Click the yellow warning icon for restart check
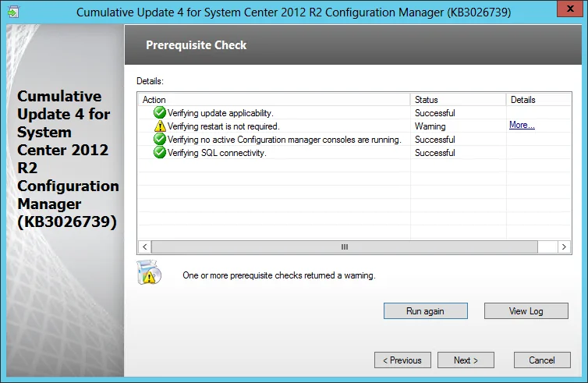This screenshot has height=383, width=588. click(x=160, y=126)
